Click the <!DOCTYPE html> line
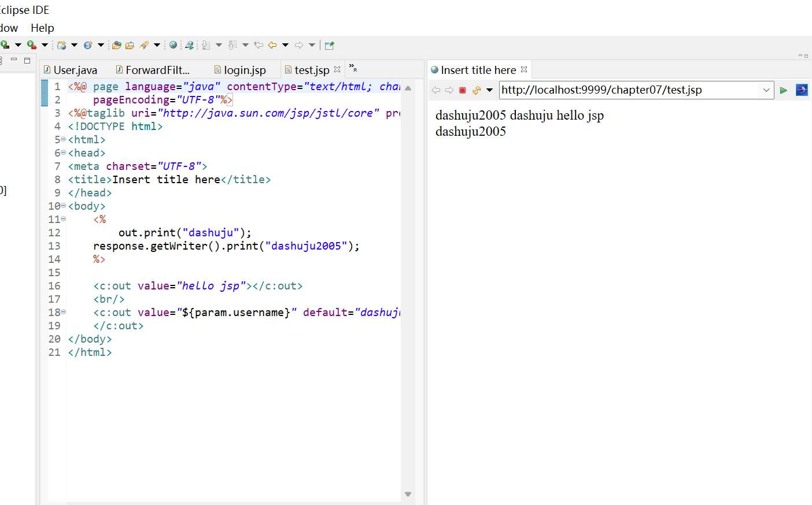812x505 pixels. 115,127
